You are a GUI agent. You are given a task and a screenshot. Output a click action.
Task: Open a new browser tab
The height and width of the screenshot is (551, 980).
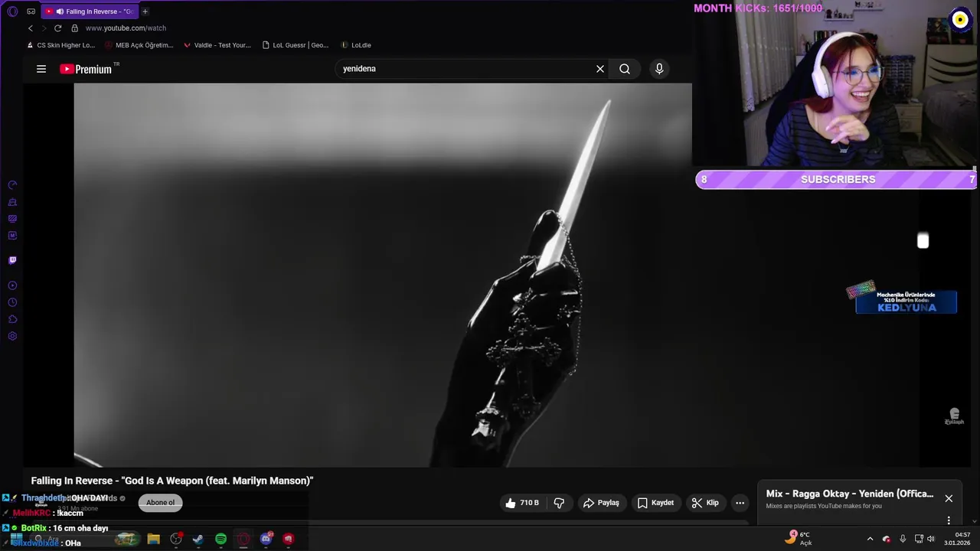click(145, 11)
